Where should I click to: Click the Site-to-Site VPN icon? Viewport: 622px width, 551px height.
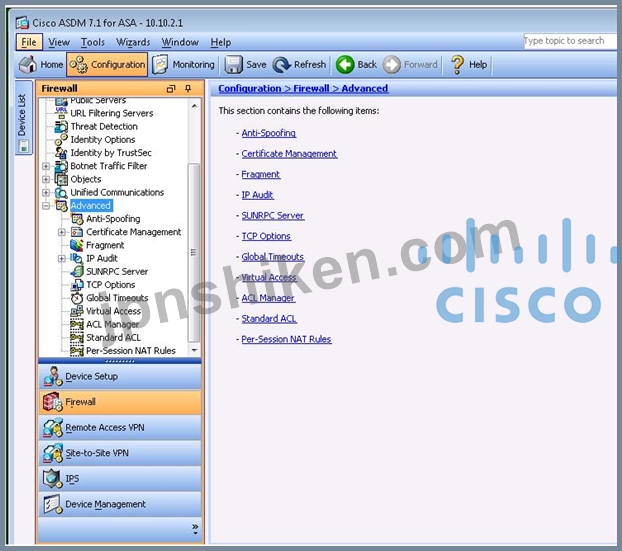(x=53, y=453)
